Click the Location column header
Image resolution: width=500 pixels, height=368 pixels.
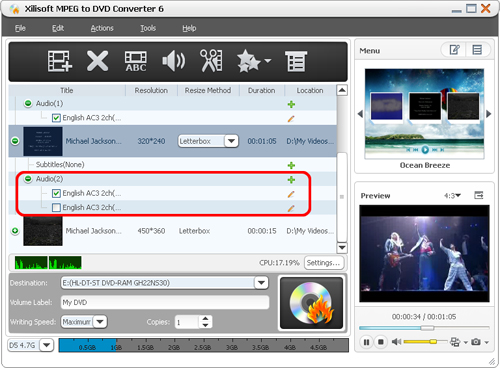pos(310,90)
